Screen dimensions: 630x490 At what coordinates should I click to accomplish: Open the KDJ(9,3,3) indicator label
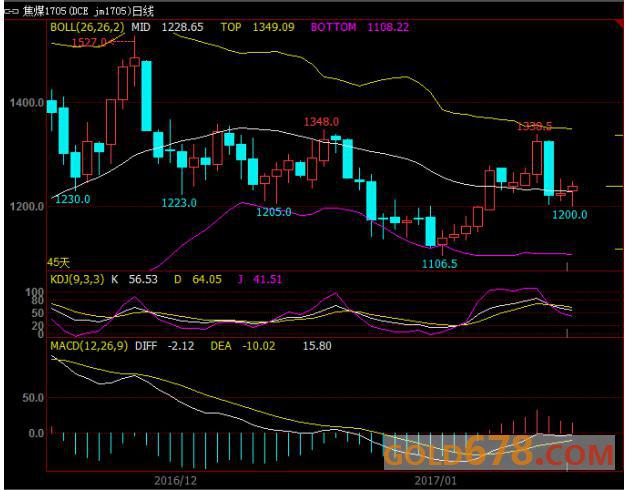coord(77,280)
